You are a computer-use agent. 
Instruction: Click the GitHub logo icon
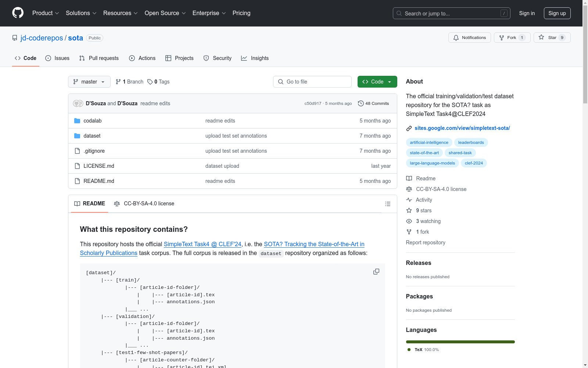click(18, 13)
